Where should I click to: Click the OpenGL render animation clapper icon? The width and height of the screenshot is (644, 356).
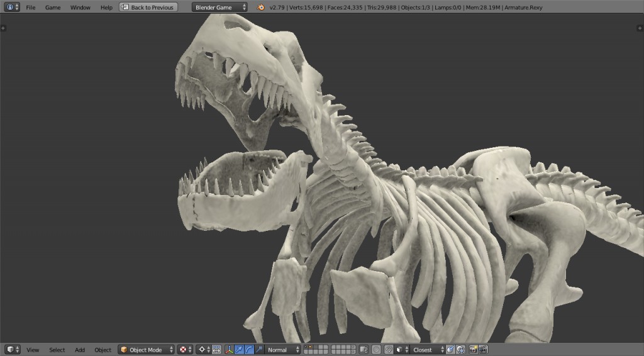pos(483,350)
